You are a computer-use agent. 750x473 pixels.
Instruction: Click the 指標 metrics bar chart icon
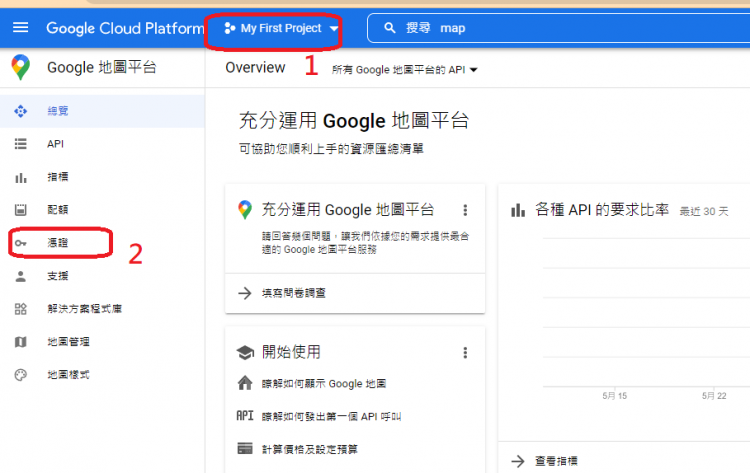21,177
